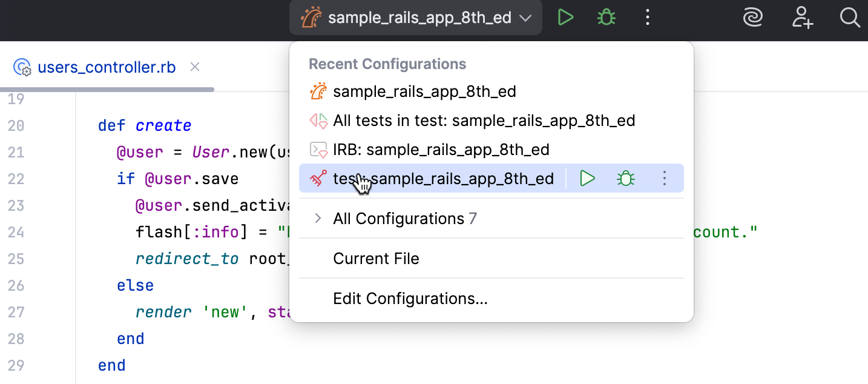Close the users_controller.rb tab
Viewport: 868px width, 384px height.
point(194,67)
